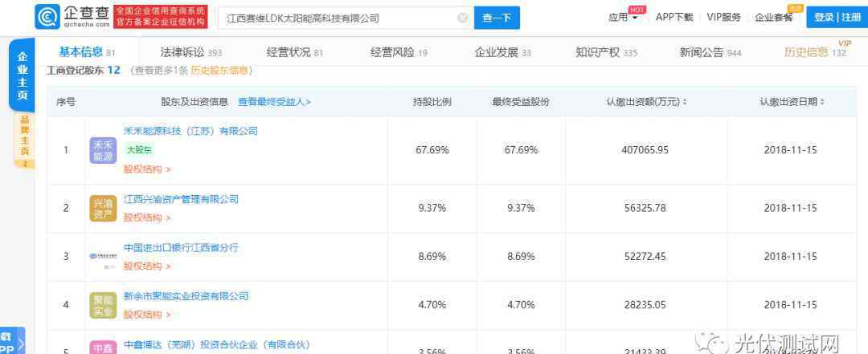Open 历史股东信息 link
The image size is (868, 354).
coord(219,71)
